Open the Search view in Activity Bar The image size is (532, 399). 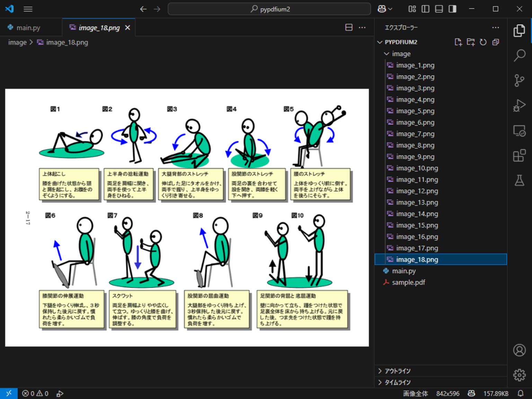click(519, 55)
